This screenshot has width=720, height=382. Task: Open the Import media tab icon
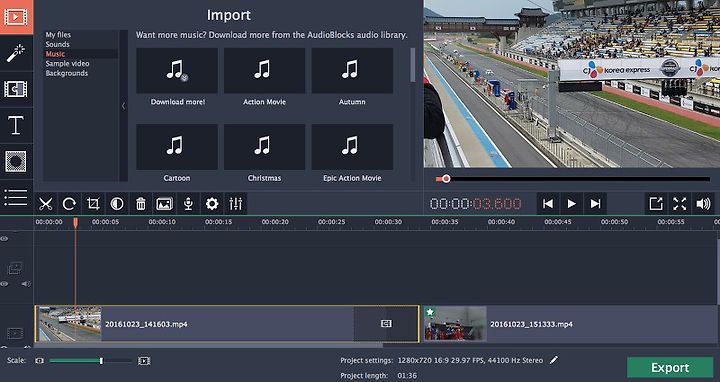pos(16,17)
